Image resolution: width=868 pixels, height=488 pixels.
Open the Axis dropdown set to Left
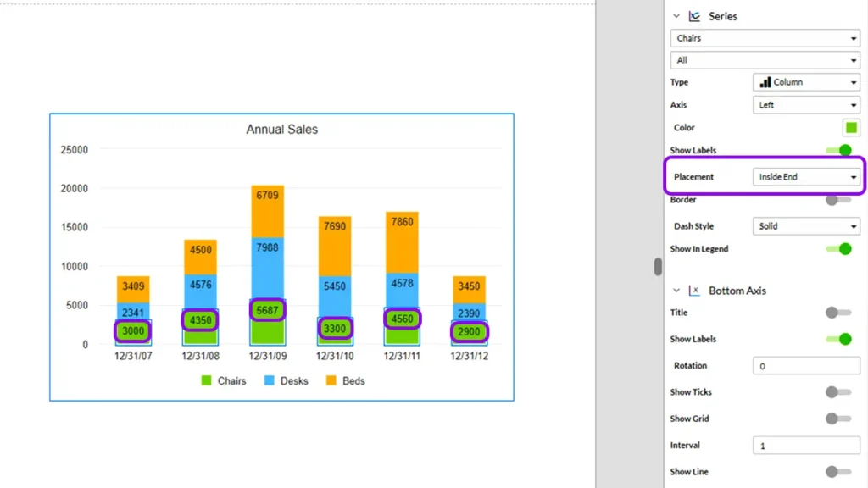click(x=806, y=105)
